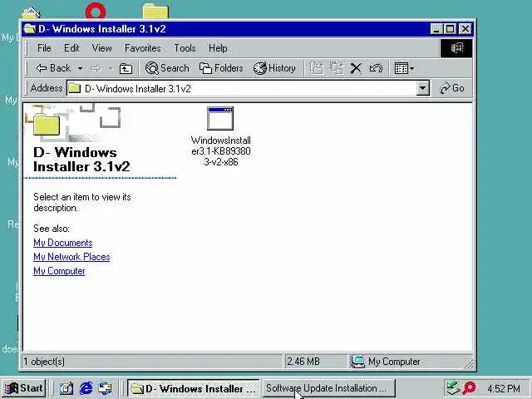532x399 pixels.
Task: Launch Outlook Express from quick launch
Action: 106,388
